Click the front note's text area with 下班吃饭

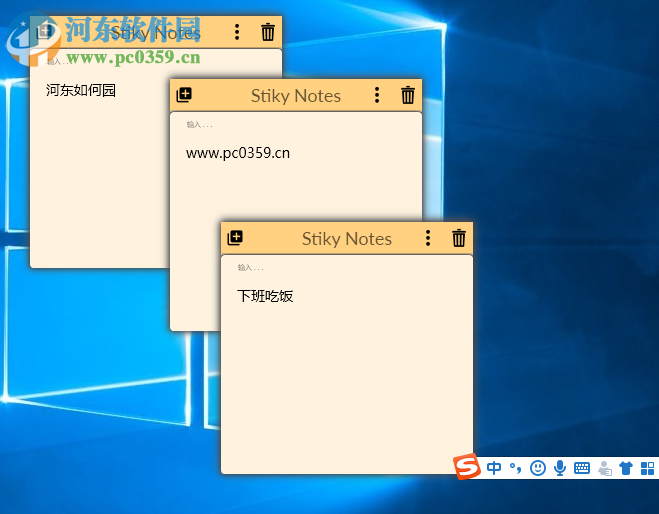[x=347, y=364]
